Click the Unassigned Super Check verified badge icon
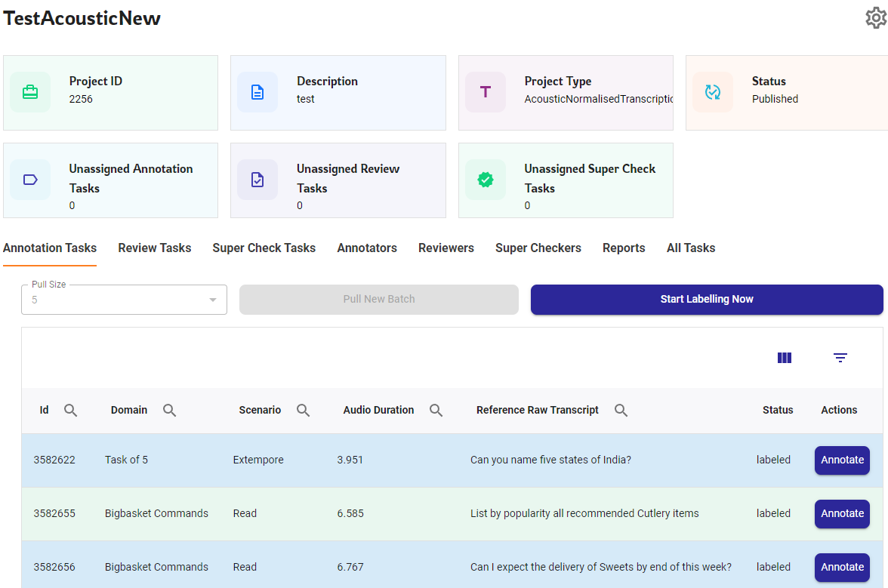This screenshot has height=588, width=888. 486,180
